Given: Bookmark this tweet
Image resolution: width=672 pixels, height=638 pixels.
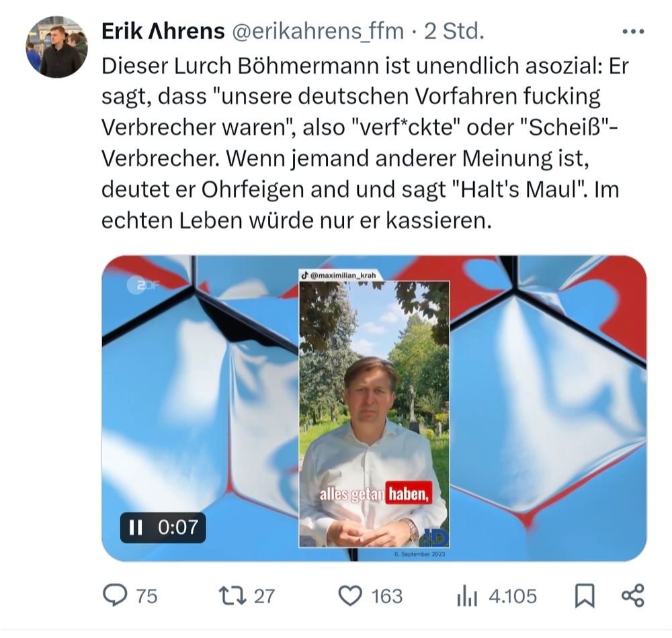Looking at the screenshot, I should (x=585, y=596).
